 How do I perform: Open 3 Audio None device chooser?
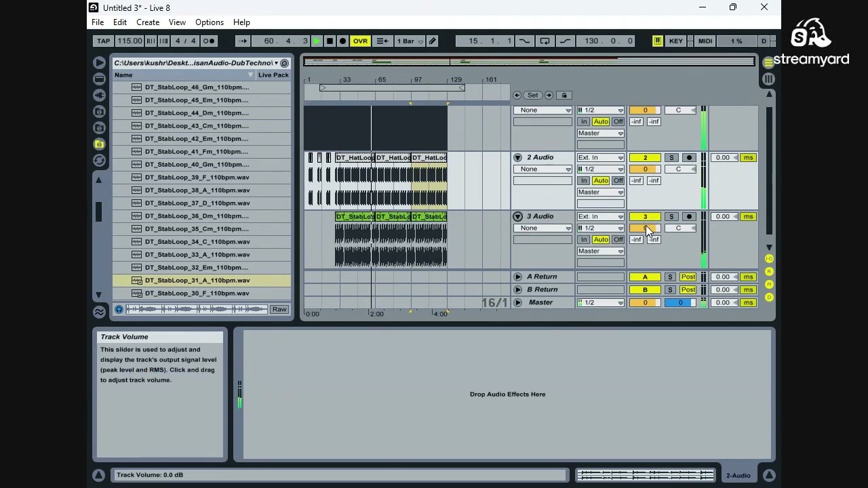coord(542,228)
